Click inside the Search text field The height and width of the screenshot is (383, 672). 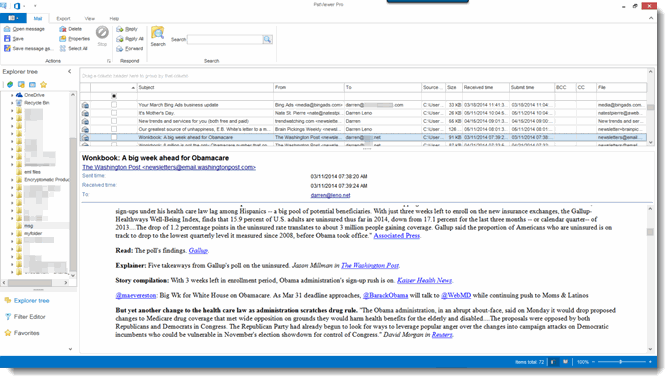(225, 39)
